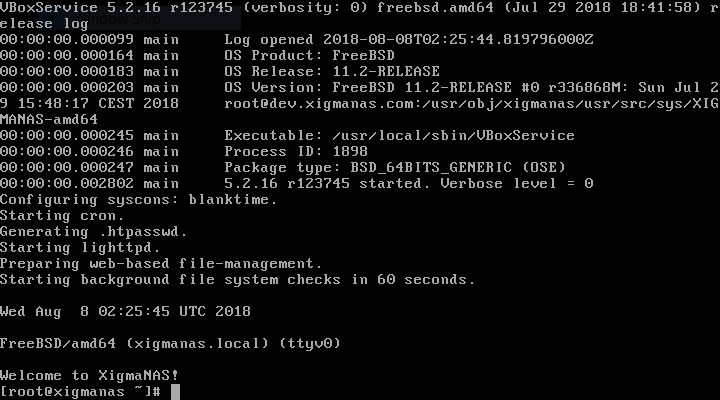Click the terminal cursor after the prompt
The width and height of the screenshot is (720, 400).
coord(174,392)
